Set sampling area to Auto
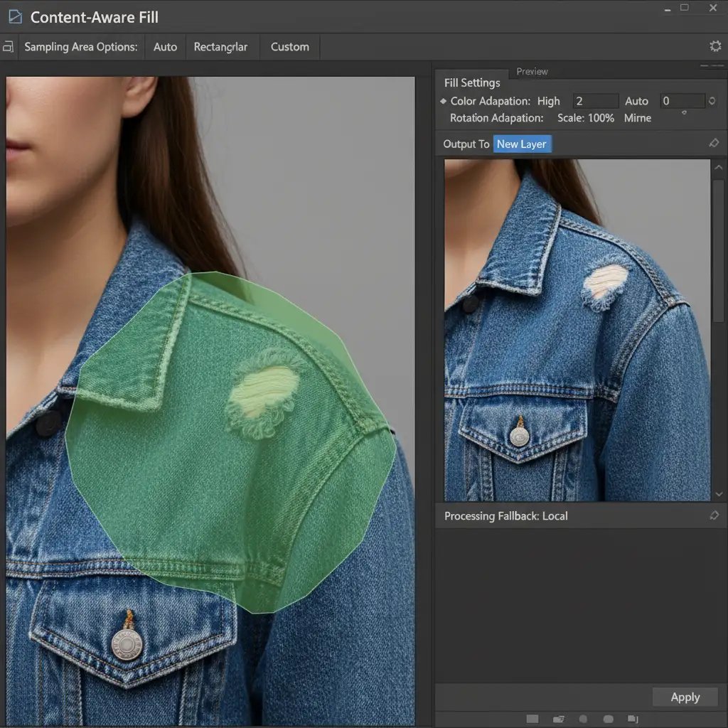The height and width of the screenshot is (728, 728). [x=165, y=47]
